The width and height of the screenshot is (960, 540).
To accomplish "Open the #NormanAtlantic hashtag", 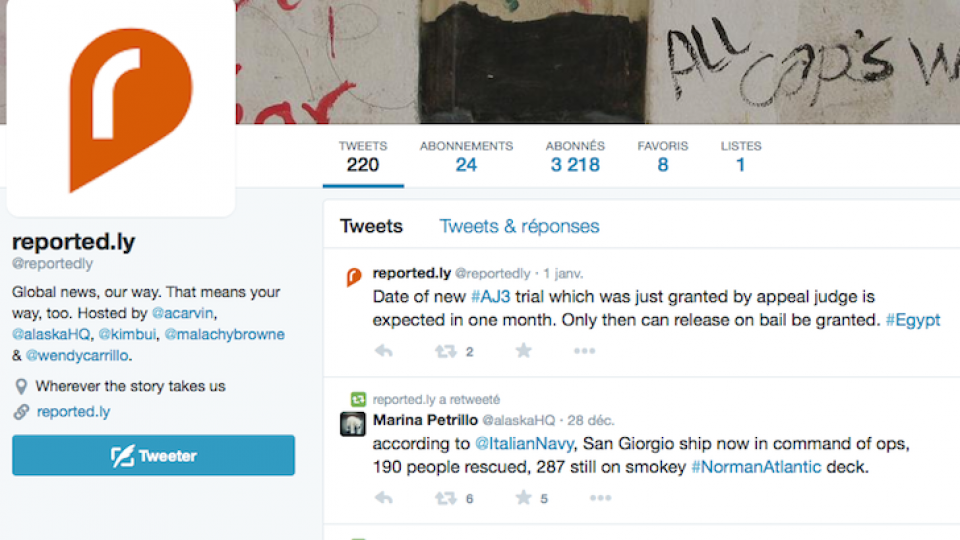I will click(x=756, y=467).
